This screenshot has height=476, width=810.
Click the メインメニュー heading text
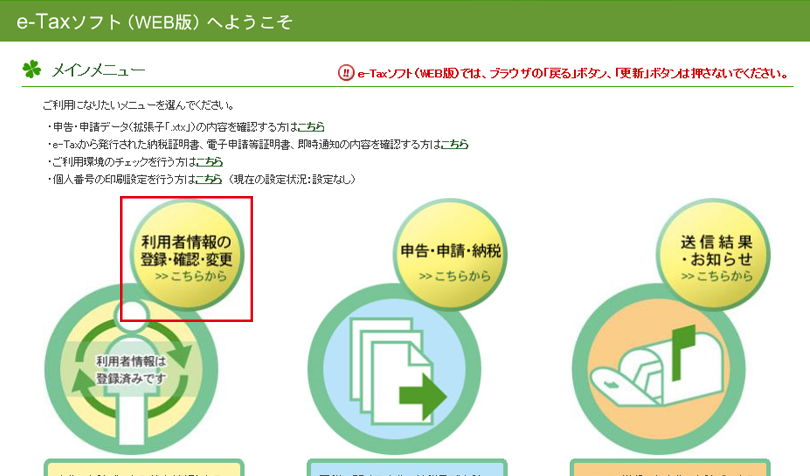pos(98,70)
